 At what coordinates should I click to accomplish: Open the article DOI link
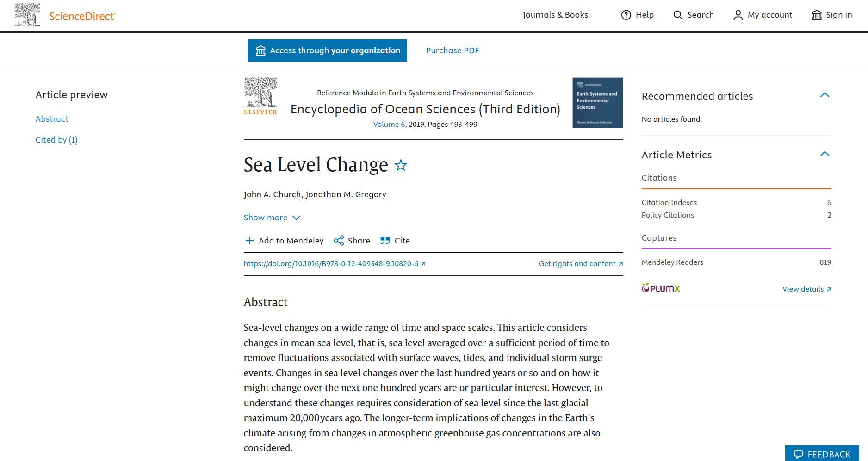(331, 263)
